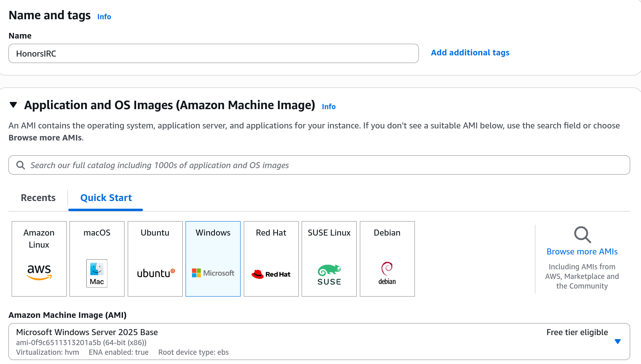Viewport: 641px width, 364px height.
Task: Click the Name field containing HonorsIRC
Action: pos(213,53)
